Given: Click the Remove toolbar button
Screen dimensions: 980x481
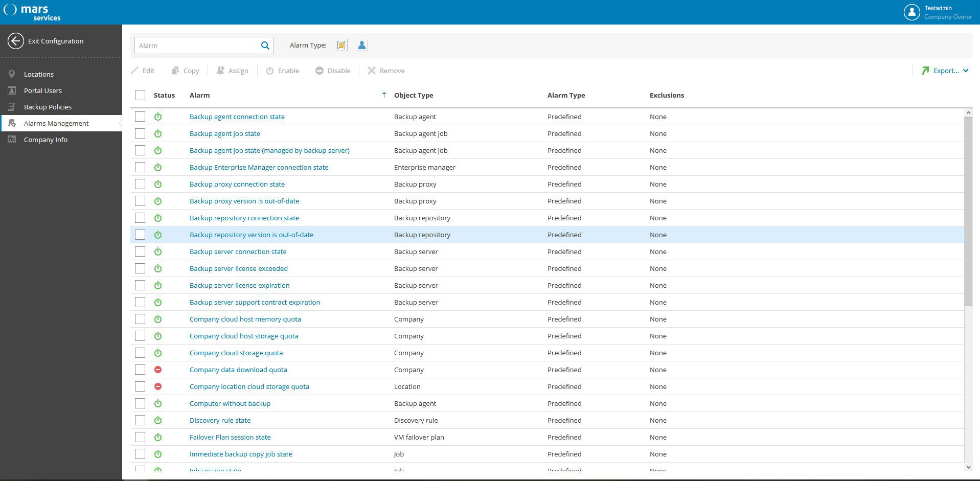Looking at the screenshot, I should (x=386, y=71).
